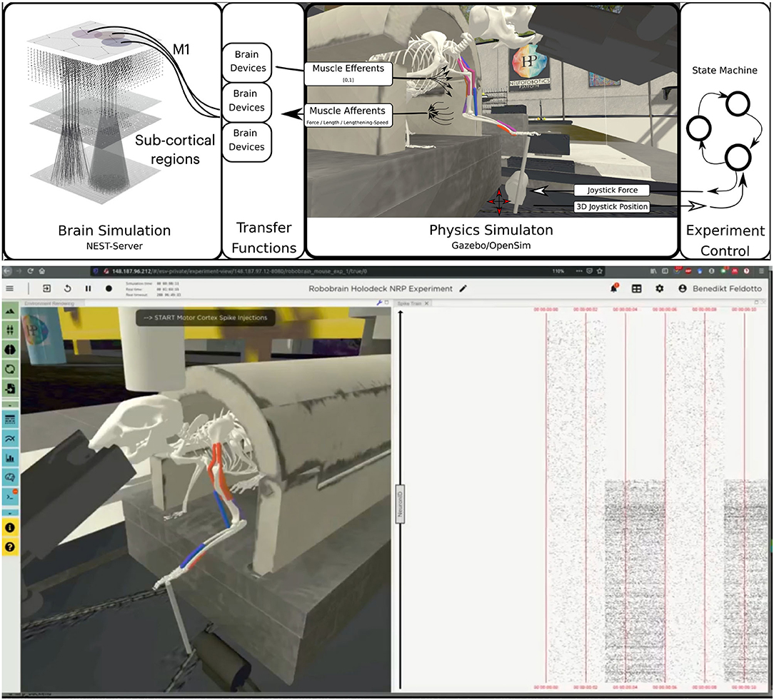Click the red M extension icon
This screenshot has height=700, width=774.
(x=735, y=271)
